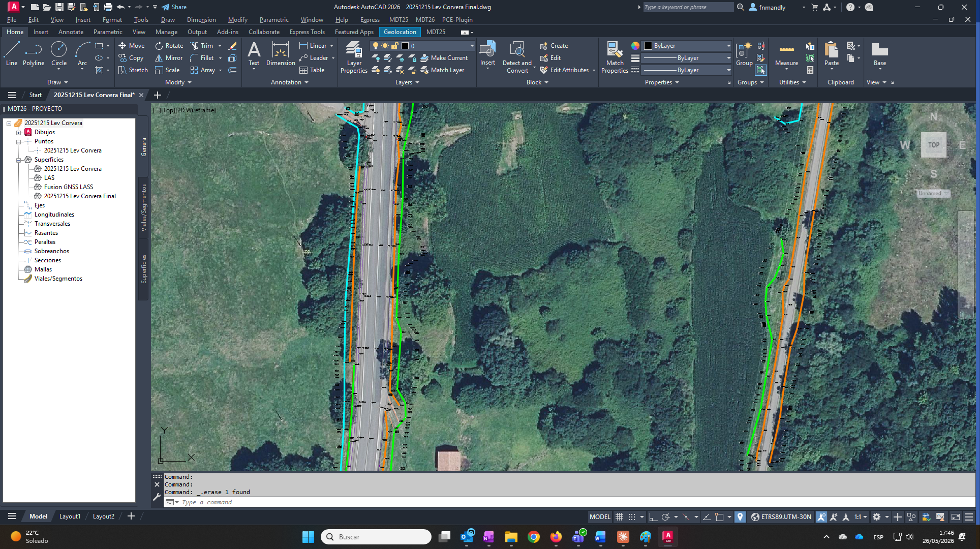
Task: Switch to the Annotate ribbon tab
Action: [x=71, y=32]
